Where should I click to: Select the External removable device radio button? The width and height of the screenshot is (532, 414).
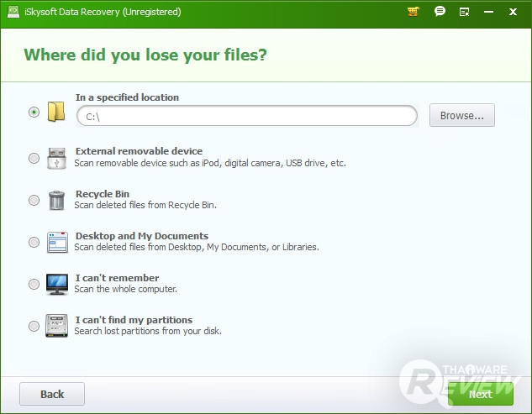[34, 158]
